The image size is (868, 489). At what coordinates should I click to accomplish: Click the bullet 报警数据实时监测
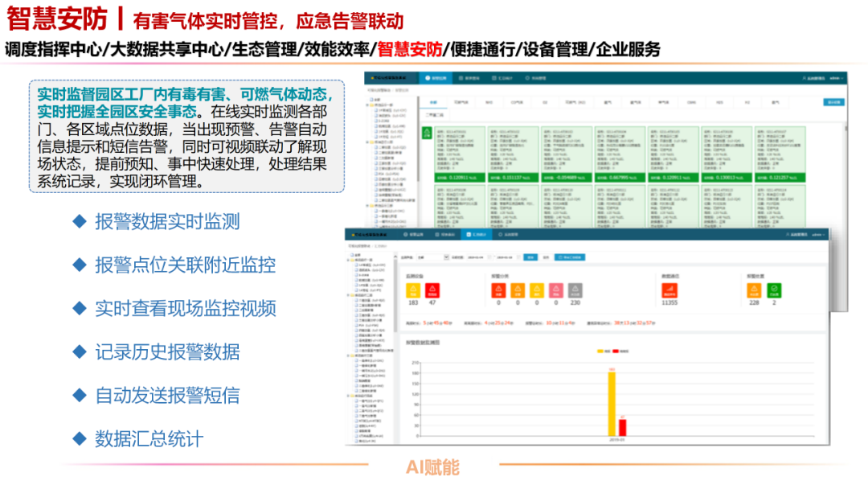pyautogui.click(x=167, y=221)
